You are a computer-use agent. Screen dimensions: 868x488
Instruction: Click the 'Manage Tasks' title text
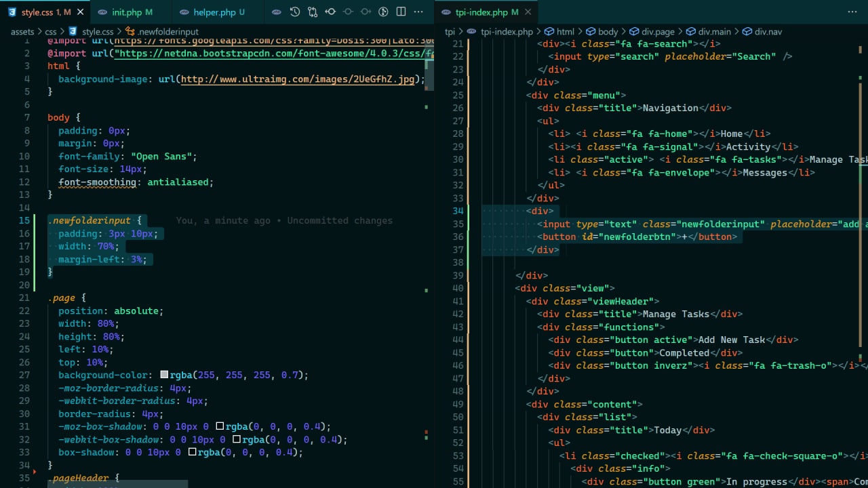pyautogui.click(x=675, y=314)
